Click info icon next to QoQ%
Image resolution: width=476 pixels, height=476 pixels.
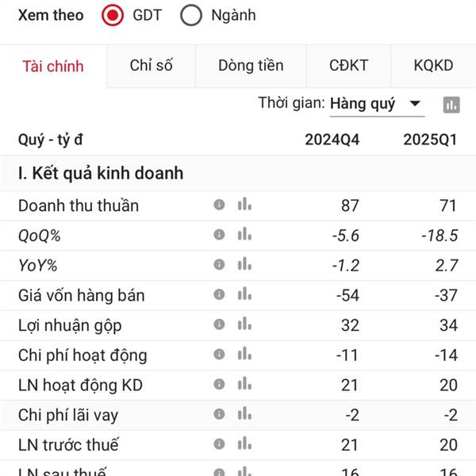(219, 234)
